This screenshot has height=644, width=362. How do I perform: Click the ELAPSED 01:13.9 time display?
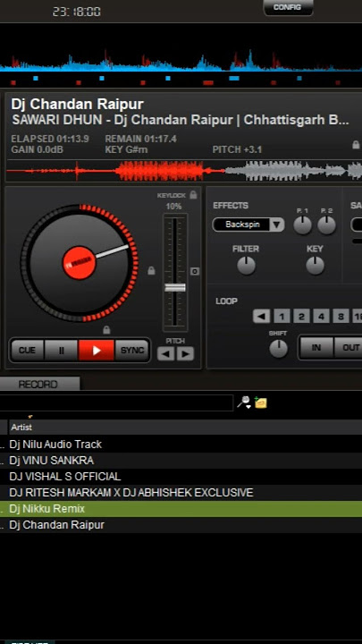click(x=50, y=139)
